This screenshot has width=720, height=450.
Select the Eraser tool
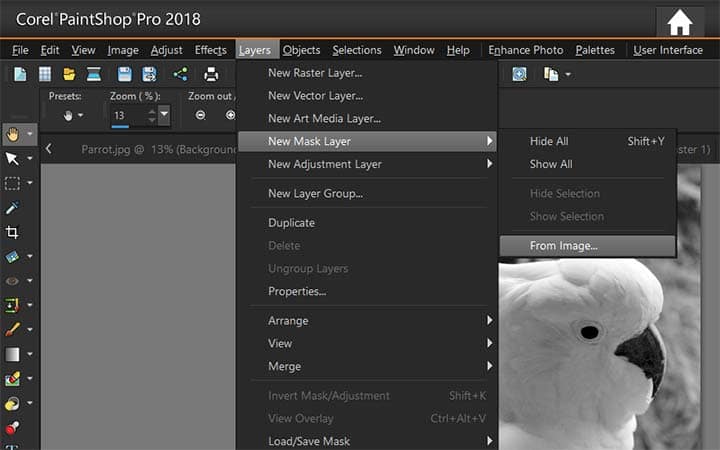(x=12, y=378)
